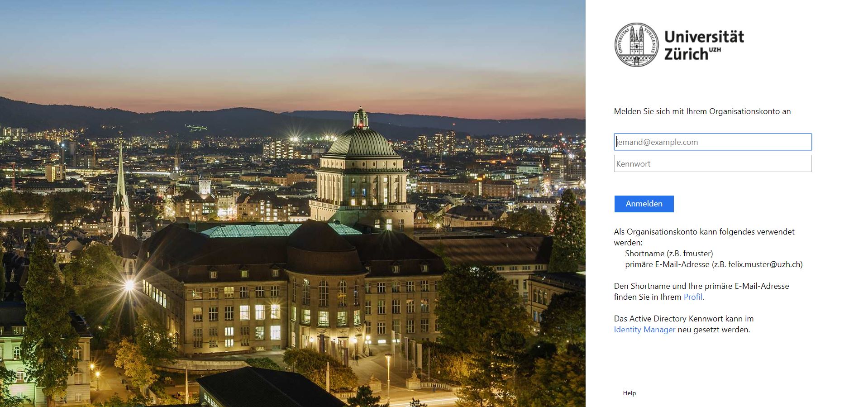Click the "Shortname (z.B. fmuster)" hint line
The height and width of the screenshot is (407, 868).
point(668,254)
